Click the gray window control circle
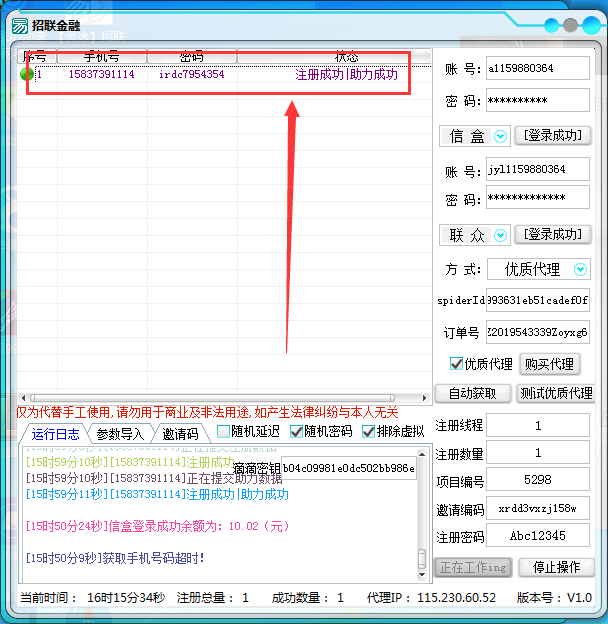Image resolution: width=608 pixels, height=624 pixels. [x=570, y=25]
